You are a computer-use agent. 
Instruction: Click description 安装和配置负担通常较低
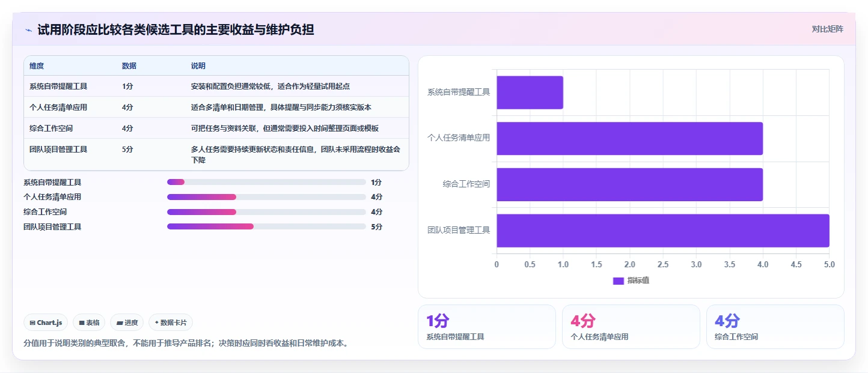[270, 86]
